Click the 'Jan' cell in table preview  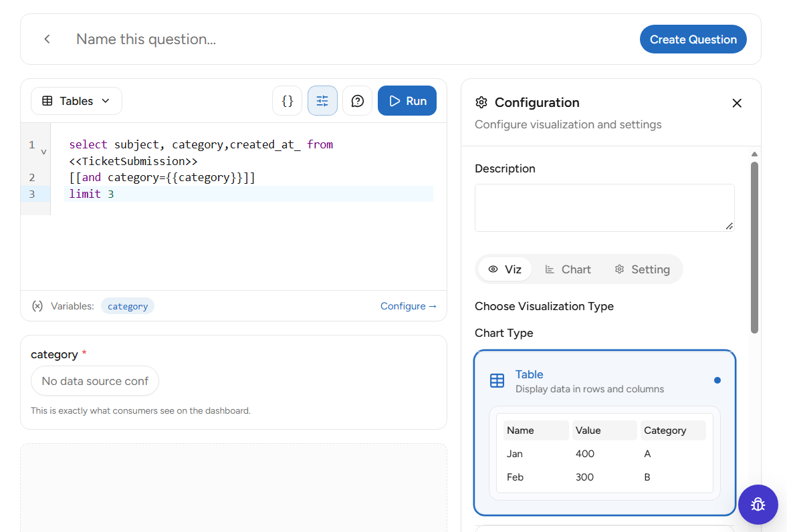[x=514, y=454]
